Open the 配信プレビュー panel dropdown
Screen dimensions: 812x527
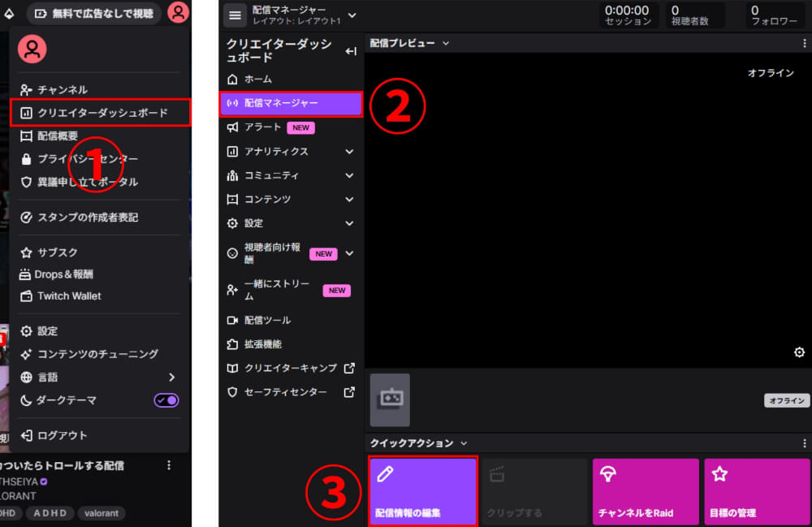click(x=446, y=44)
